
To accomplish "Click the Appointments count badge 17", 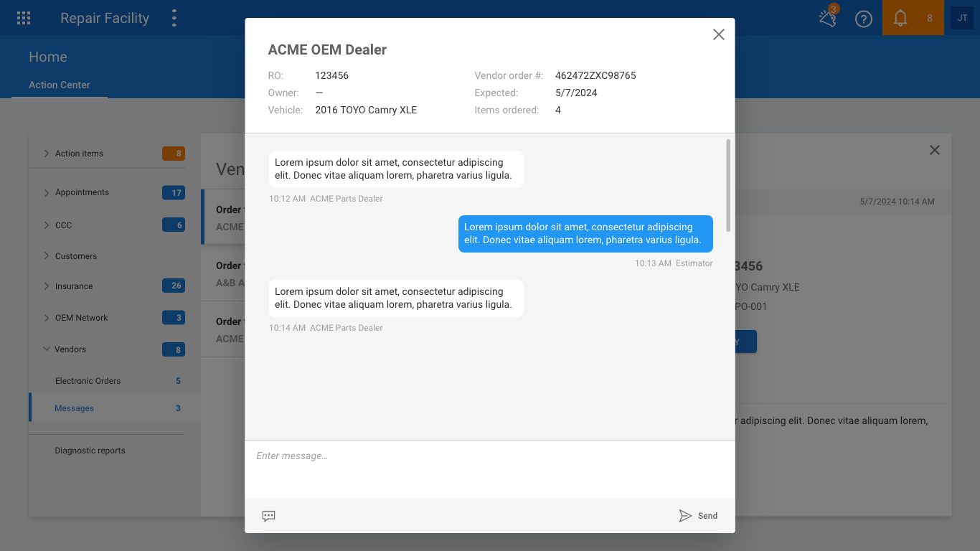I will click(174, 192).
